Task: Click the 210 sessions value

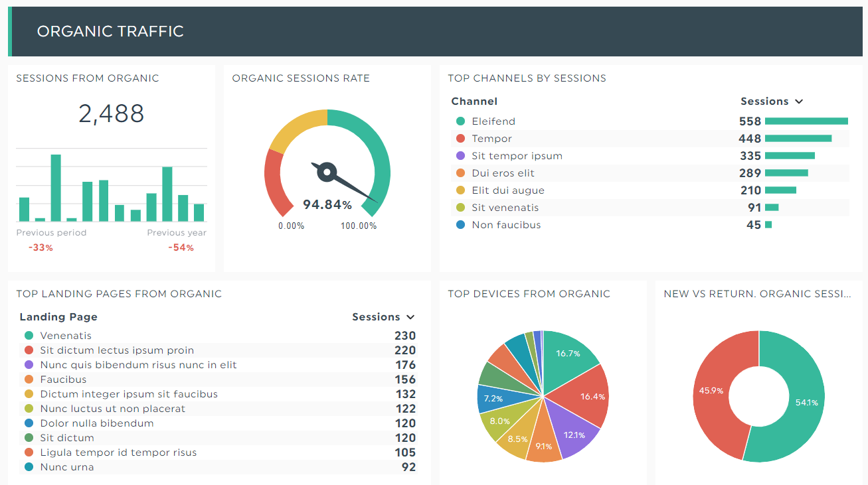Action: pyautogui.click(x=750, y=190)
